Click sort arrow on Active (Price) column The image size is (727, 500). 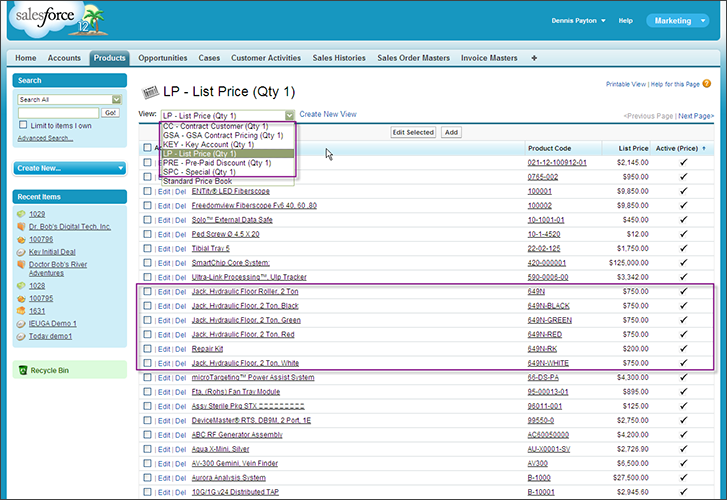[704, 148]
